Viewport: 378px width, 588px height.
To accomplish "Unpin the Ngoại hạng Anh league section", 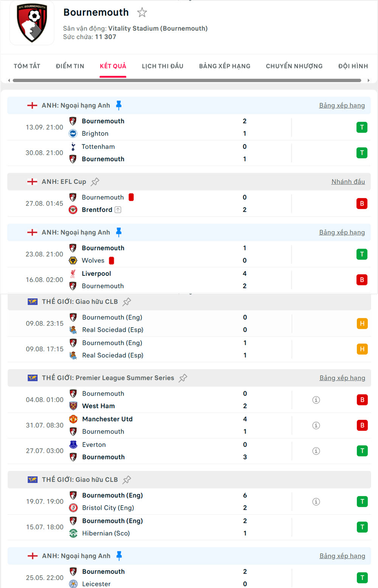I will click(119, 105).
